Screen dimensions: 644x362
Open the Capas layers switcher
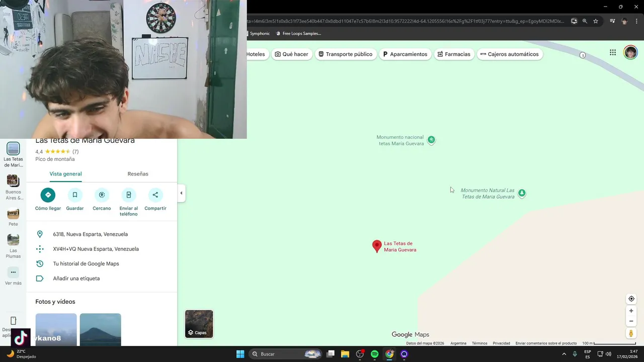(x=199, y=324)
